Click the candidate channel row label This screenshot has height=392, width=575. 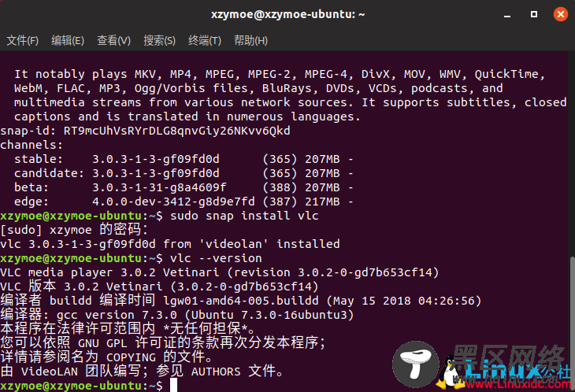click(x=49, y=173)
